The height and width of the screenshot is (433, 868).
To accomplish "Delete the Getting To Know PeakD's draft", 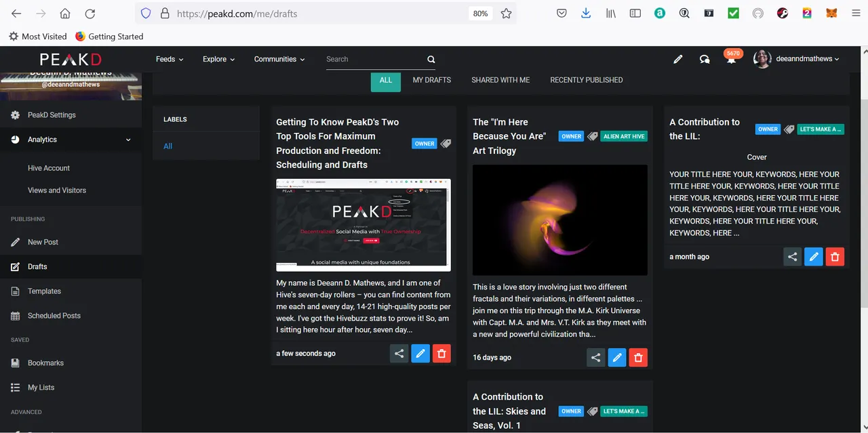I will (441, 354).
